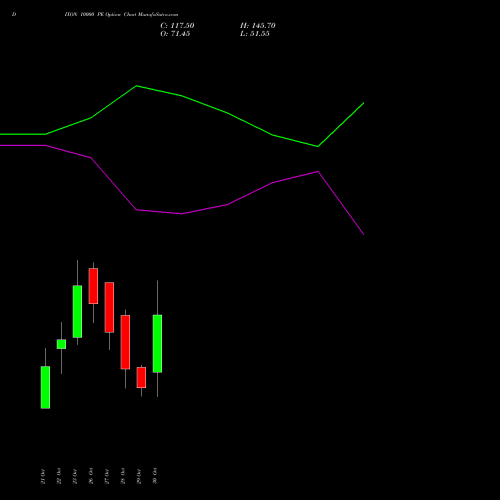500x500 pixels.
Task: Select the green candlestick for 30 Oct
Action: point(157,343)
